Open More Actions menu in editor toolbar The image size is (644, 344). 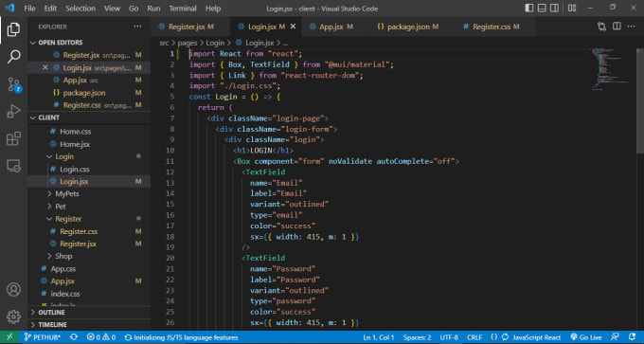pos(632,27)
